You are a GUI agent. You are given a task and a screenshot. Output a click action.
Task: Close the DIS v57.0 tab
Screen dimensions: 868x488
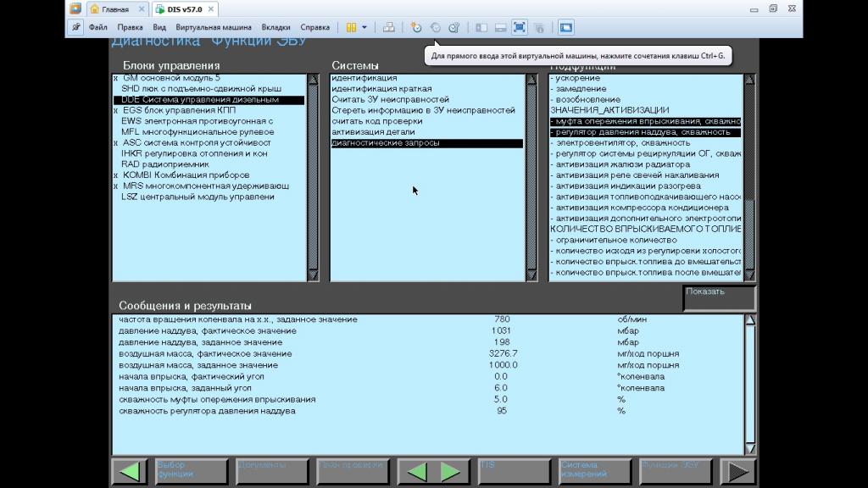tap(211, 8)
